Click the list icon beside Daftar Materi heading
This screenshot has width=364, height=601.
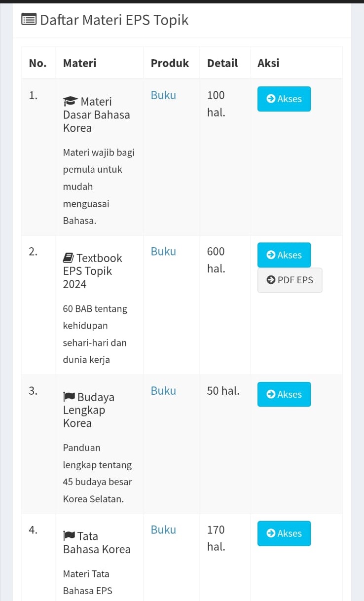point(29,20)
